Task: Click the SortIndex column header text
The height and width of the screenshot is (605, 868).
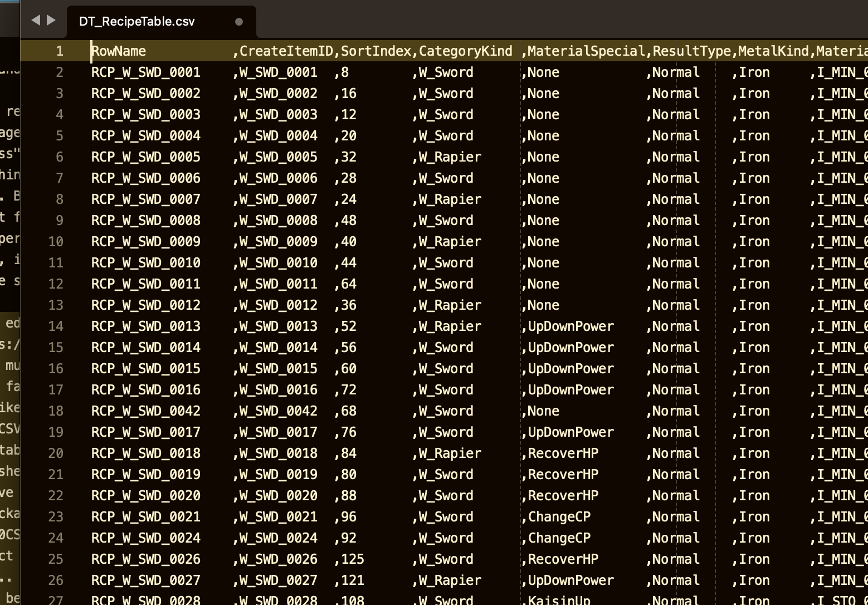Action: (x=376, y=51)
